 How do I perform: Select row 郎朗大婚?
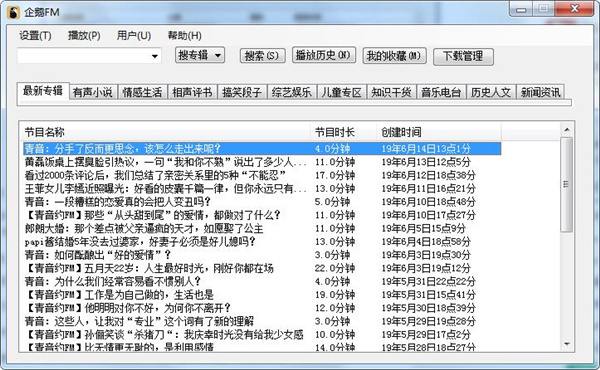262,228
